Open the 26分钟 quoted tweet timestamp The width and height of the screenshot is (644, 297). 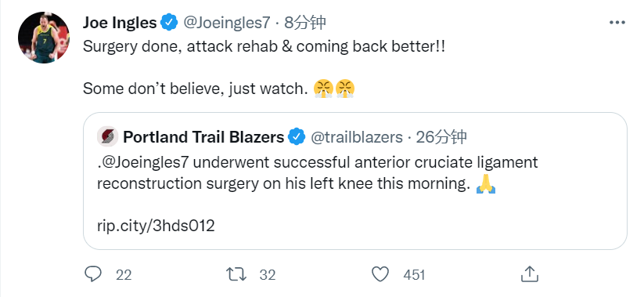pos(441,137)
